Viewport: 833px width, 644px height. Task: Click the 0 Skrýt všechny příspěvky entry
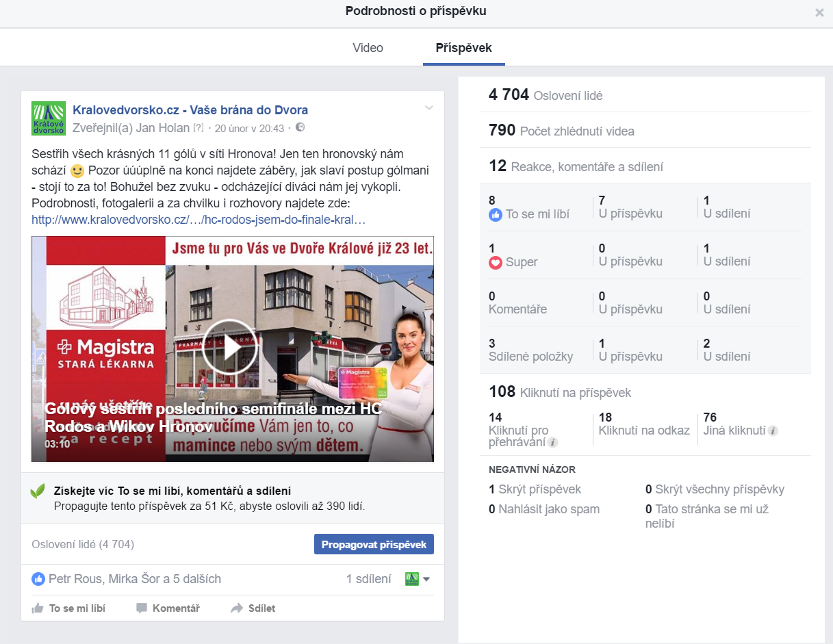coord(715,489)
